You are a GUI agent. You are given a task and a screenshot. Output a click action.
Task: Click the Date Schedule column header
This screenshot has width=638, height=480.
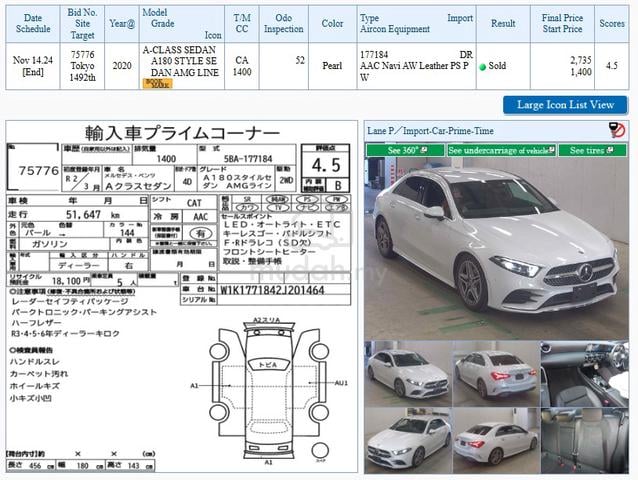point(33,24)
